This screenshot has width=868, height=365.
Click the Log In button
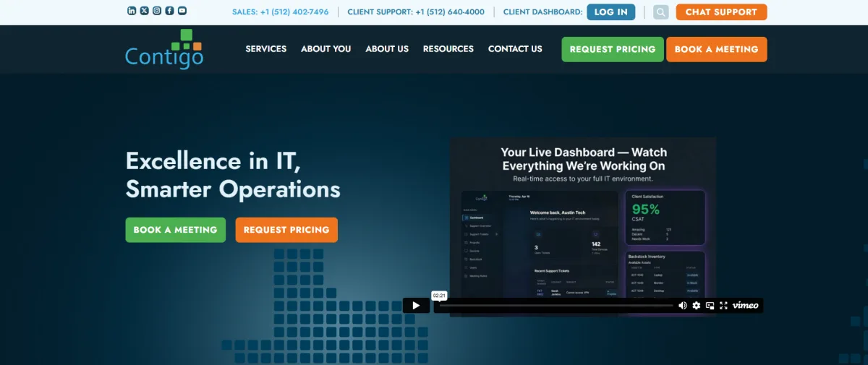tap(611, 12)
